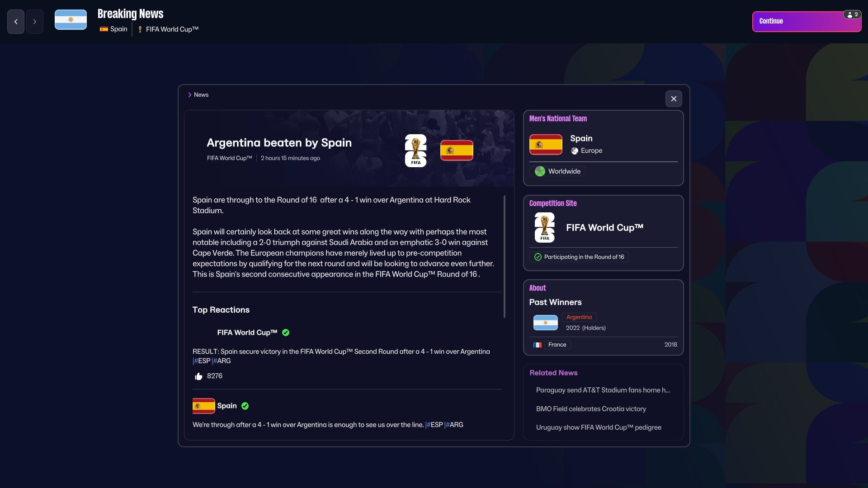Viewport: 868px width, 488px height.
Task: Click Spain flag avatar in reactions
Action: 204,406
